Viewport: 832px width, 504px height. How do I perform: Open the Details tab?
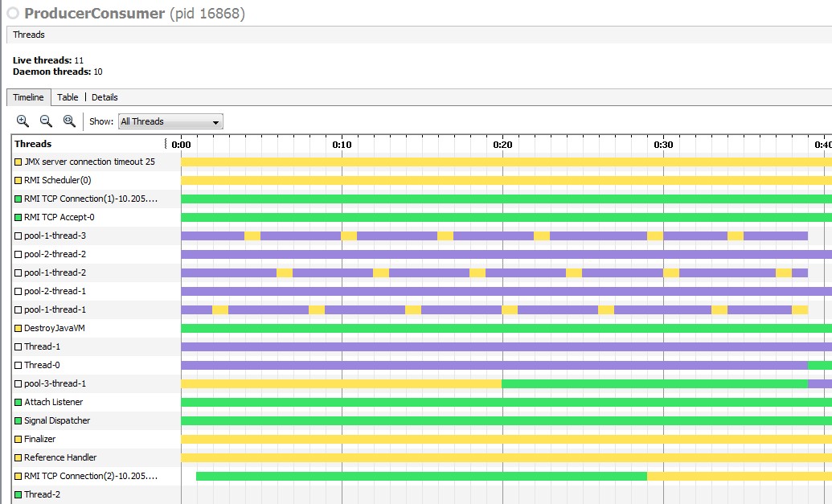pos(105,97)
